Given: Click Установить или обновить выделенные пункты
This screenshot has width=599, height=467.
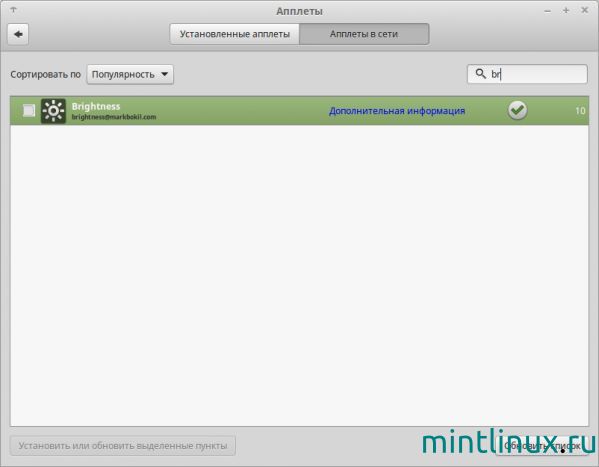Looking at the screenshot, I should click(x=123, y=446).
